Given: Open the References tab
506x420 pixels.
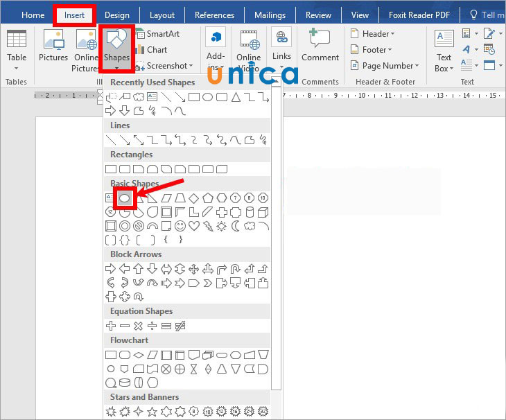Looking at the screenshot, I should tap(214, 15).
